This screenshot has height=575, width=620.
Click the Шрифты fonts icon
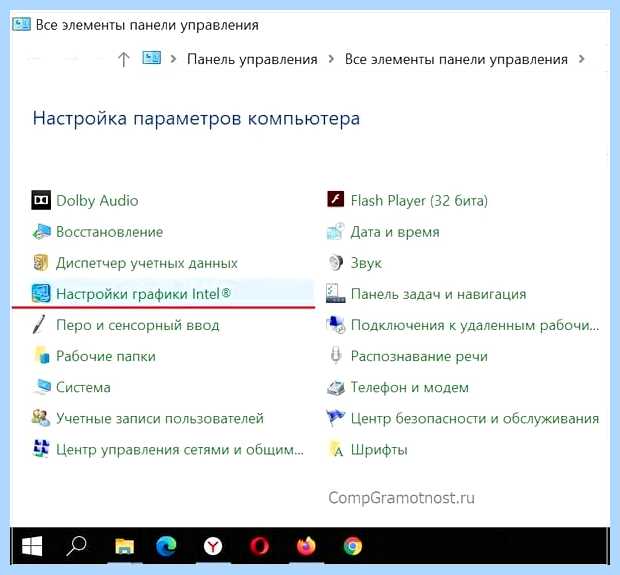tap(336, 449)
